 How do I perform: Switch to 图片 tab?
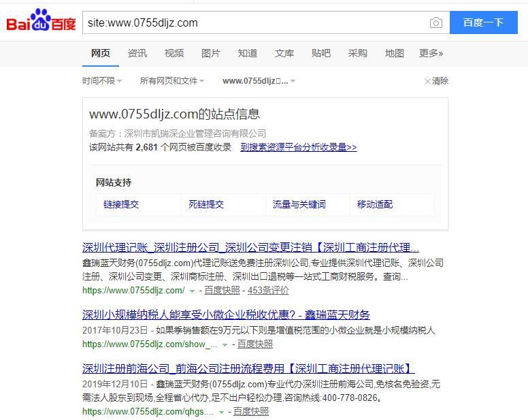(210, 53)
